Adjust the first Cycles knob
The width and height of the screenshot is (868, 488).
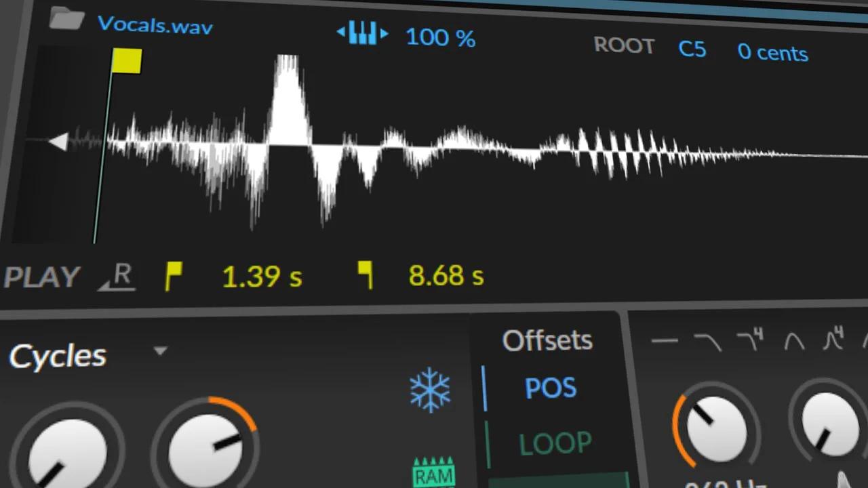66,454
